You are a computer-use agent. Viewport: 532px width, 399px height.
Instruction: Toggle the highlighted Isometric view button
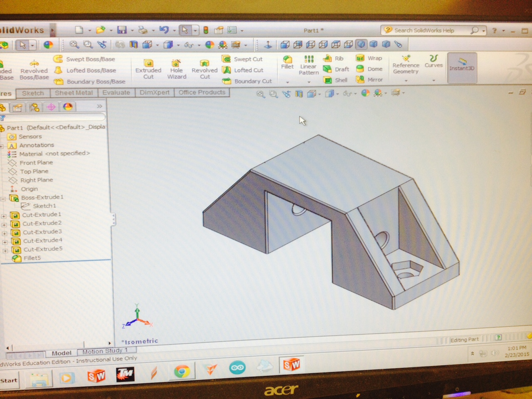coord(361,44)
